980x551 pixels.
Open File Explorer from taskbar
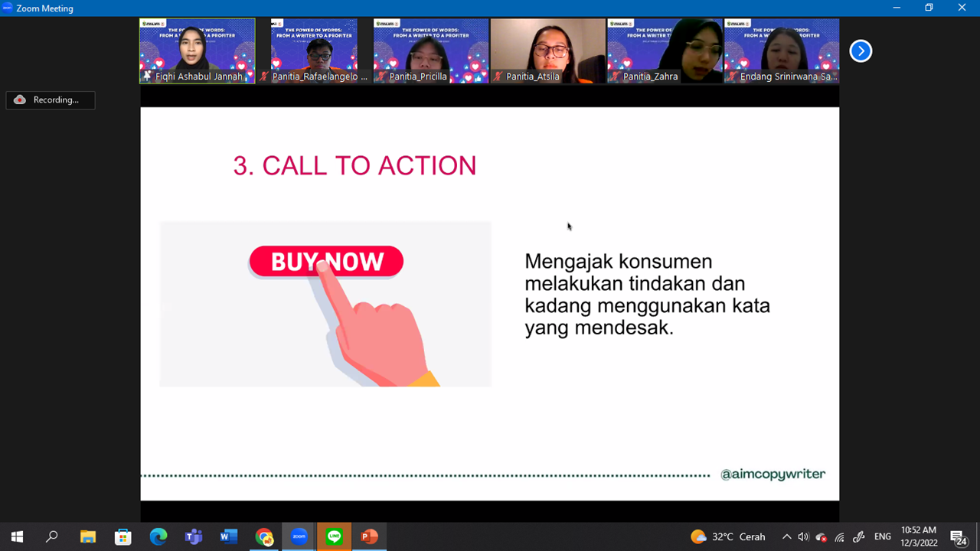tap(87, 536)
